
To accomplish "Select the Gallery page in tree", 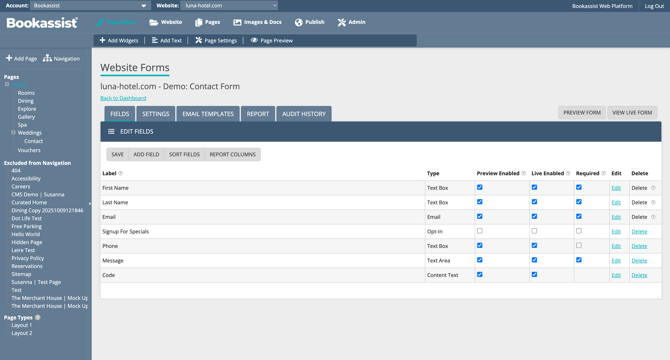I will click(x=26, y=117).
